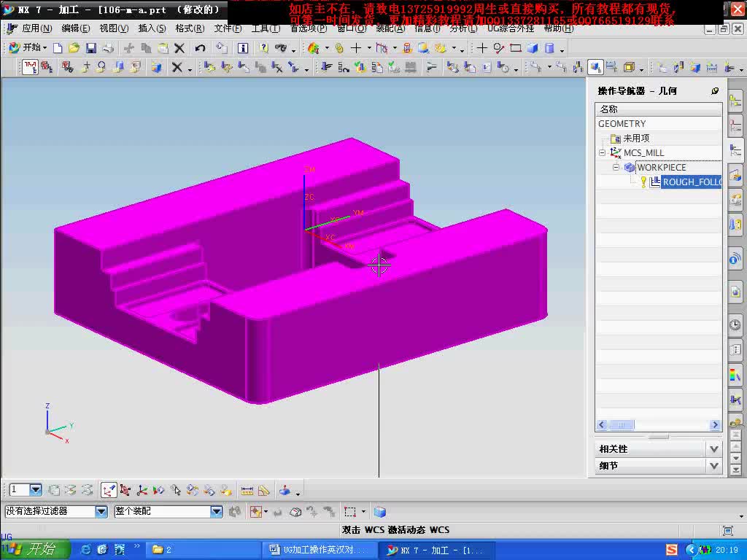
Task: Toggle the pin on Operation Navigator header
Action: pos(715,90)
